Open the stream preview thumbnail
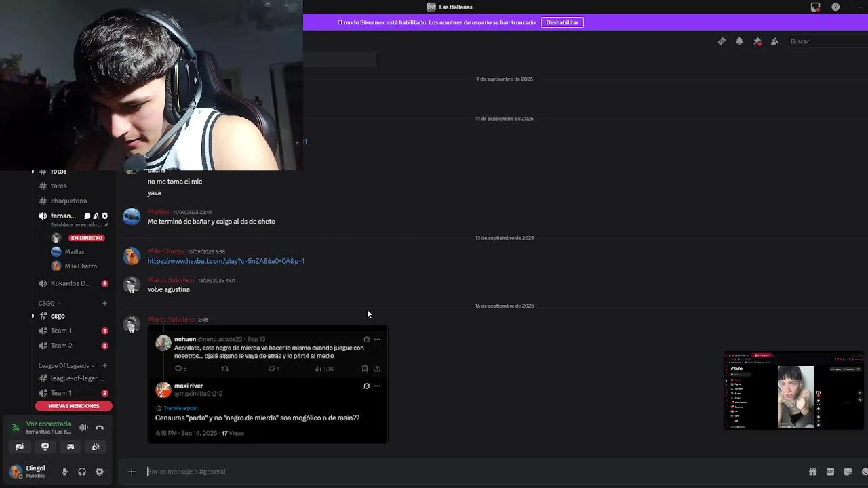The width and height of the screenshot is (868, 488). pos(794,390)
